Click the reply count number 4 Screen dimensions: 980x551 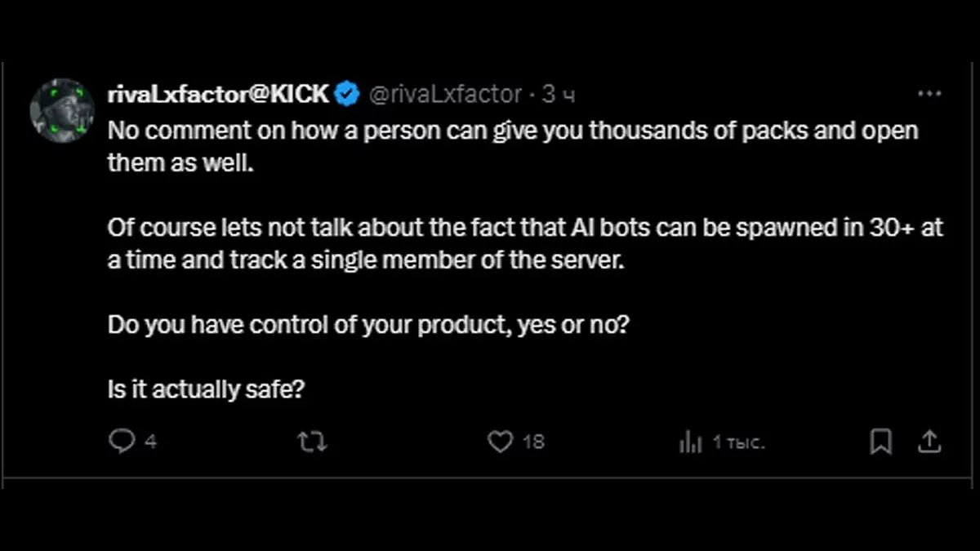[x=150, y=442]
